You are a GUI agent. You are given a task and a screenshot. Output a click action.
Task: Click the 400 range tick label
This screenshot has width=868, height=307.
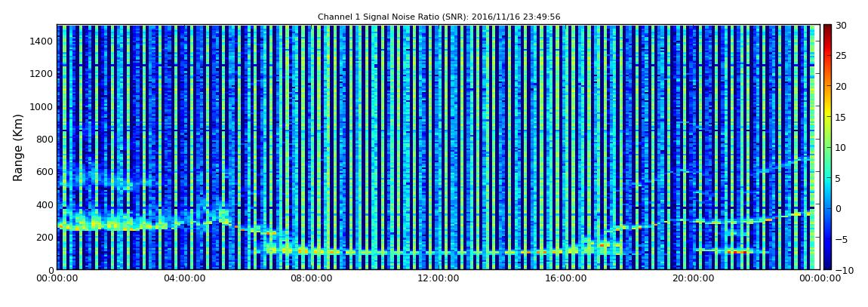coord(45,204)
